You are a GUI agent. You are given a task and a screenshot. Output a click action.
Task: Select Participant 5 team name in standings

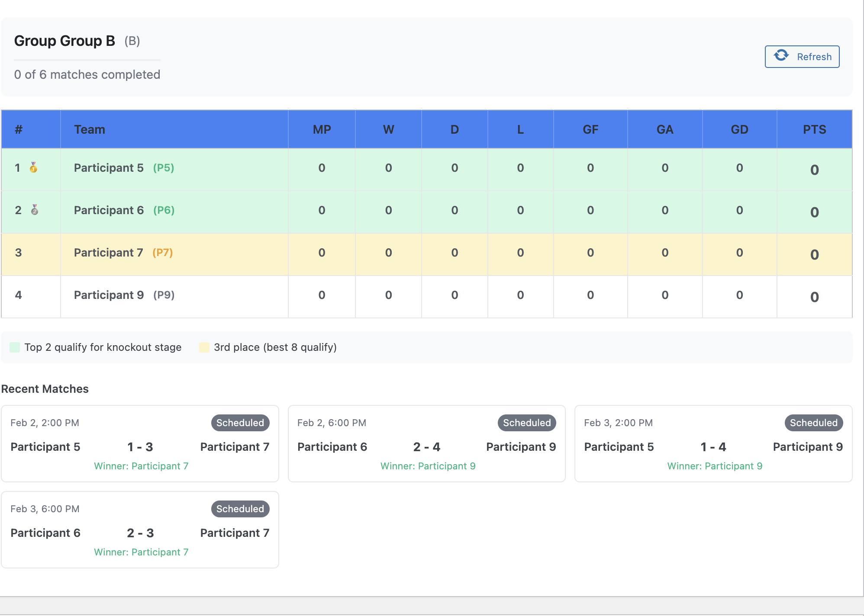109,168
